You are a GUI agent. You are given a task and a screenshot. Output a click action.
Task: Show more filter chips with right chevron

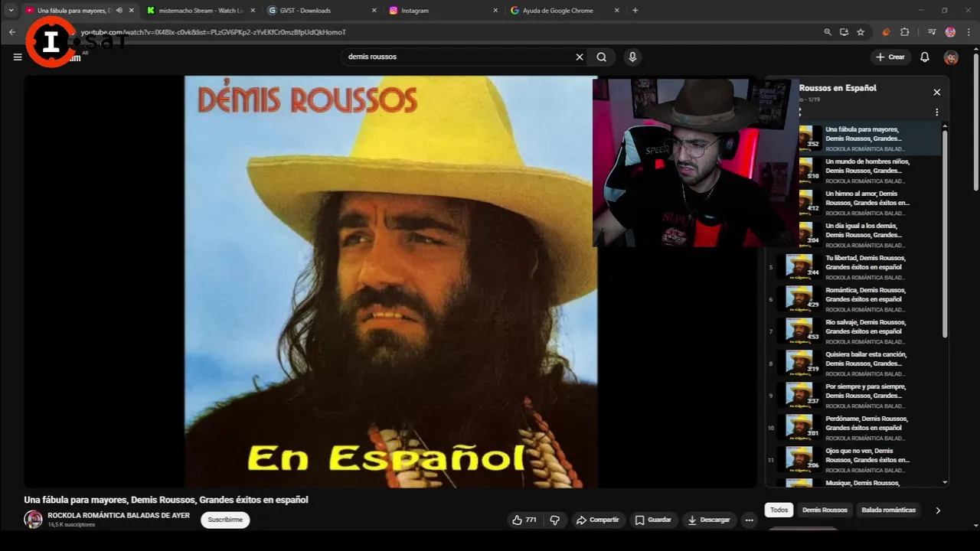coord(938,510)
